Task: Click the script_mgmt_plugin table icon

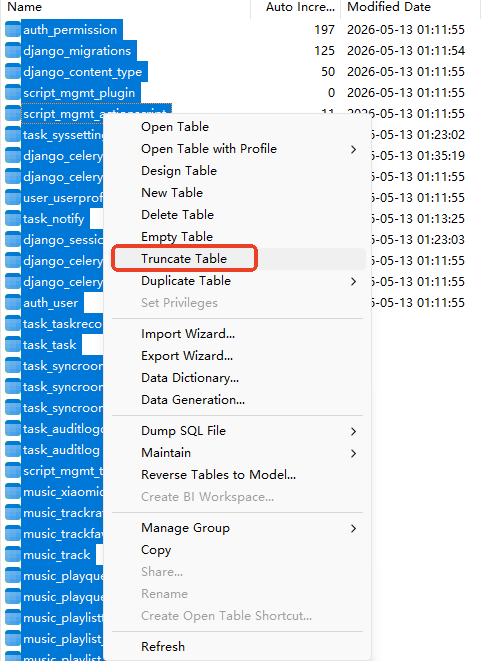Action: pyautogui.click(x=13, y=93)
